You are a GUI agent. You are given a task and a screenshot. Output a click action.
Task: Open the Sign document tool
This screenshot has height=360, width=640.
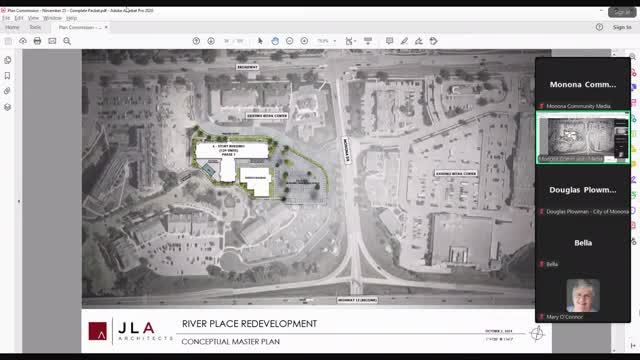[x=419, y=41]
